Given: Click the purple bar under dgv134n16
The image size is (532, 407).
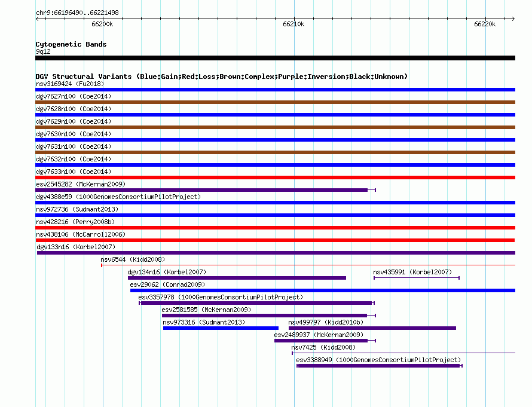Looking at the screenshot, I should [237, 278].
